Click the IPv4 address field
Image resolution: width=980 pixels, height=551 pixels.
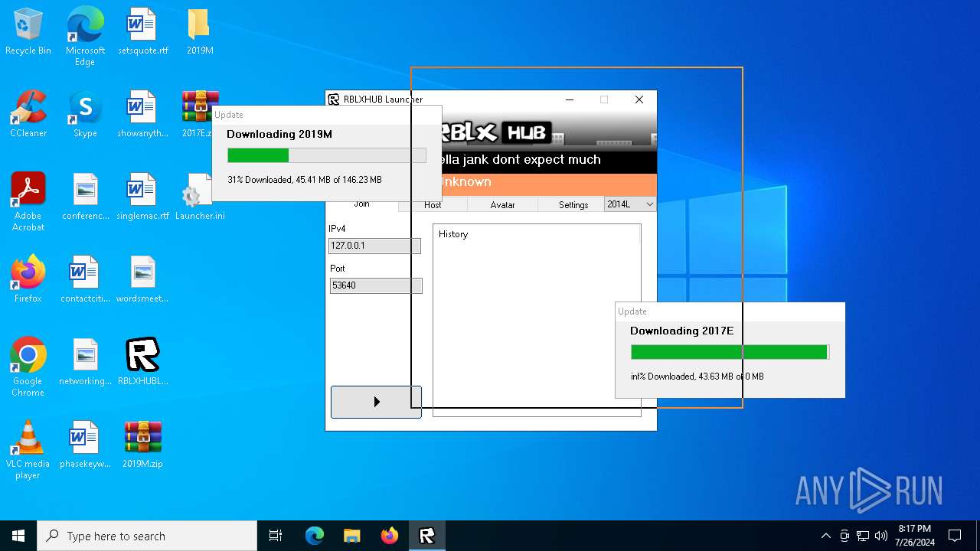point(374,246)
